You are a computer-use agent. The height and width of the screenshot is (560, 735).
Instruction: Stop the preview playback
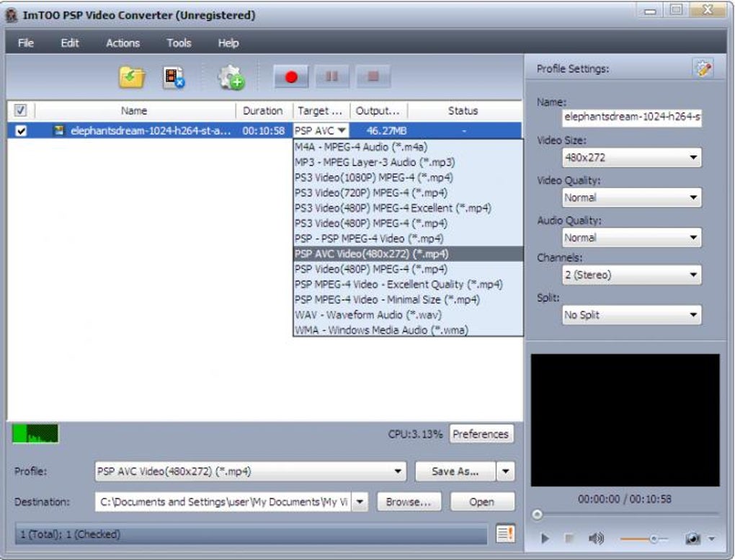click(x=569, y=538)
